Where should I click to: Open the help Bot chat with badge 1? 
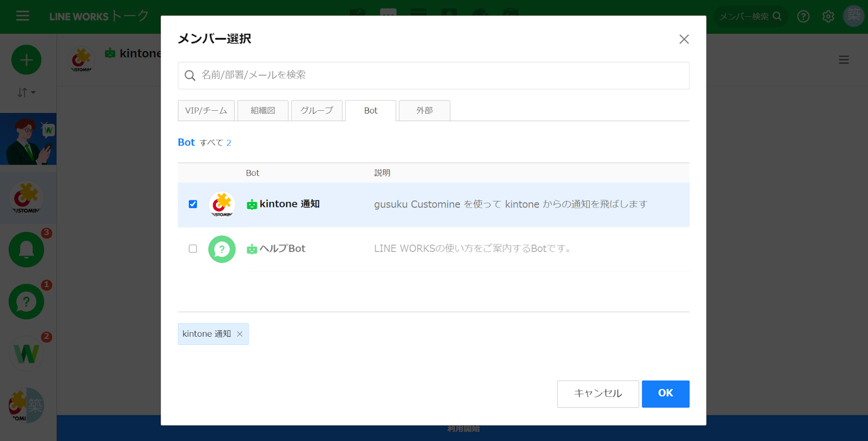pyautogui.click(x=26, y=301)
